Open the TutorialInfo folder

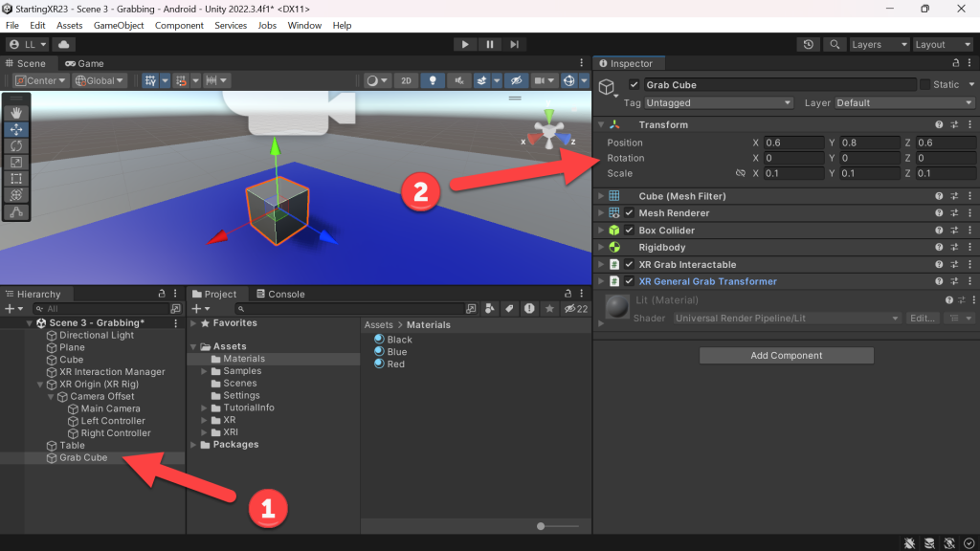(249, 408)
